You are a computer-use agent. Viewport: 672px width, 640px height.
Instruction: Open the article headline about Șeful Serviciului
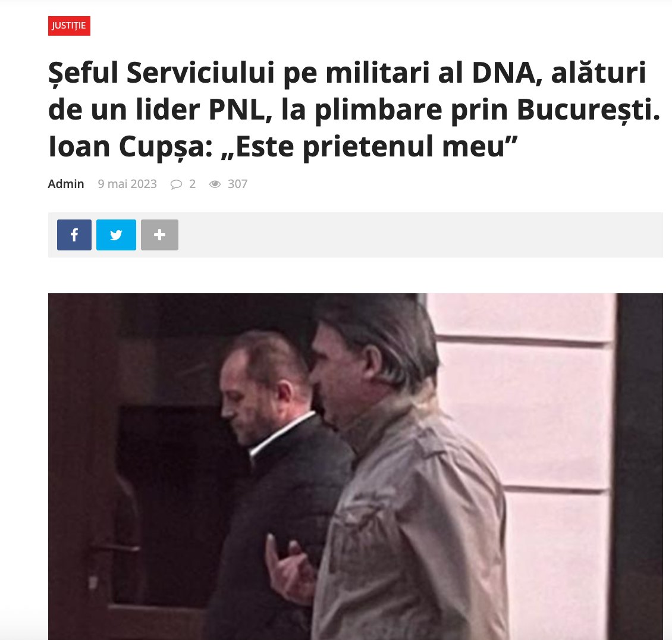(x=354, y=109)
